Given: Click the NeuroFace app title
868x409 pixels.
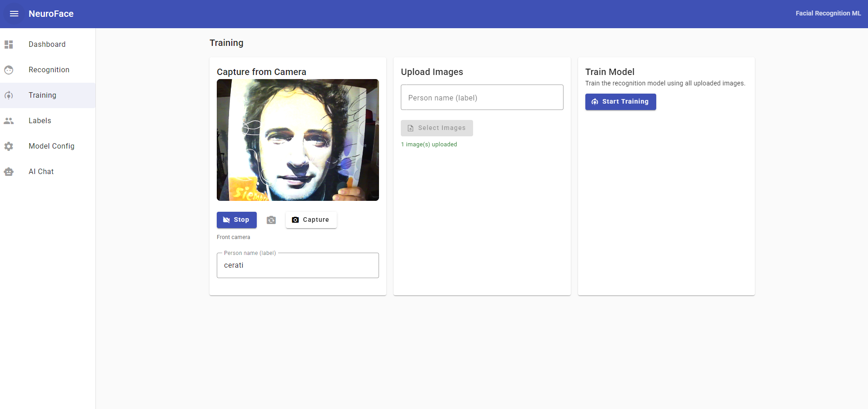Looking at the screenshot, I should click(51, 14).
